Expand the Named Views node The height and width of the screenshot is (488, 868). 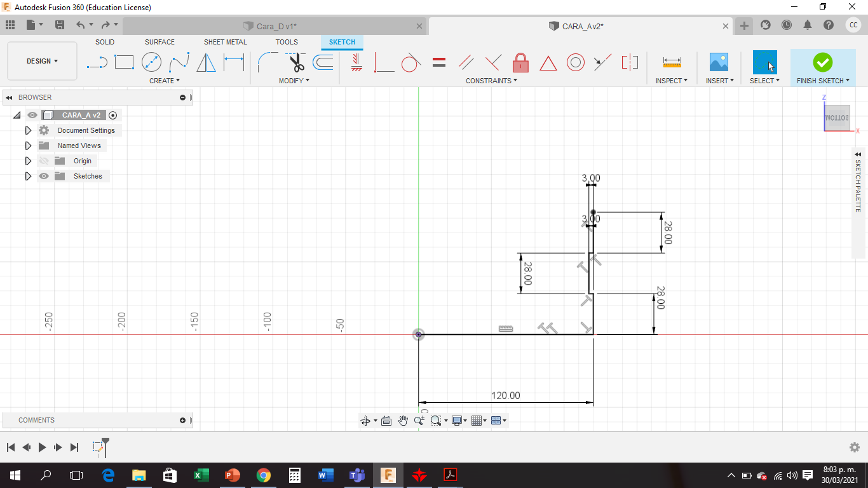pos(28,146)
